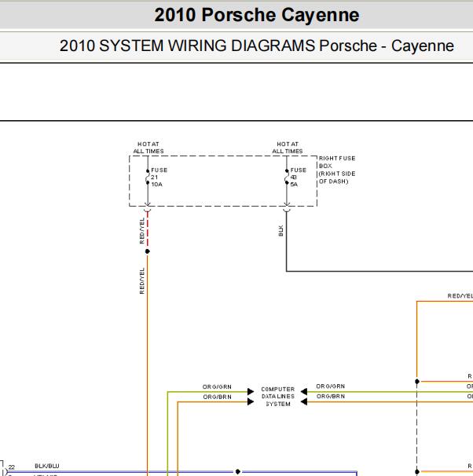Click the "2010 SYSTEM WIRING DIAGRAMS Porsche - Cayenne" heading

tap(257, 46)
